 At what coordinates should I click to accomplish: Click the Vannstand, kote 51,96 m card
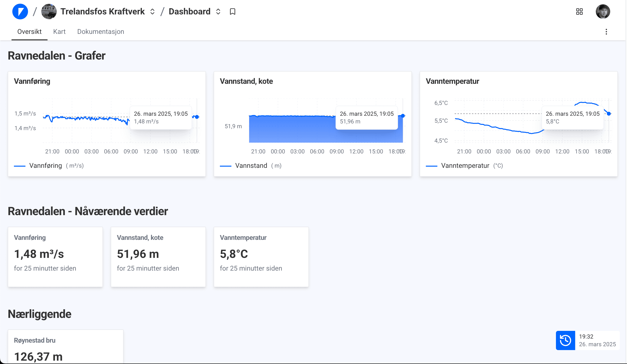coord(158,256)
